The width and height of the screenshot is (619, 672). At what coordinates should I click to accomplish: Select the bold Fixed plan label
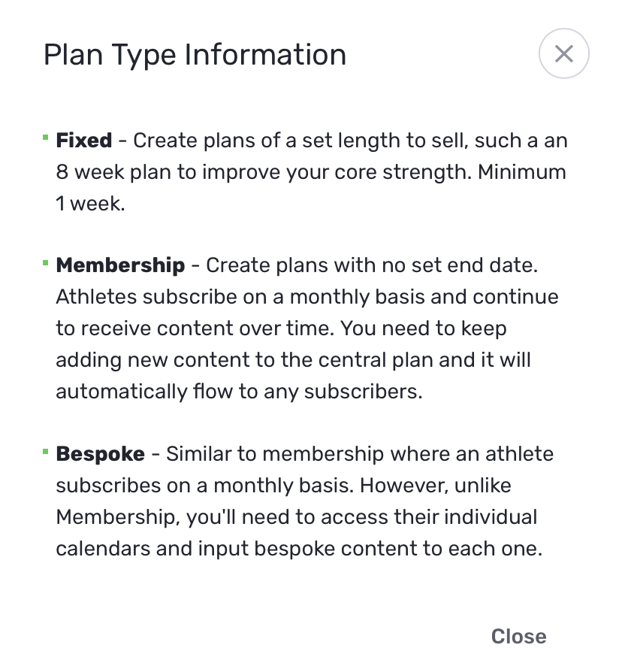tap(84, 141)
